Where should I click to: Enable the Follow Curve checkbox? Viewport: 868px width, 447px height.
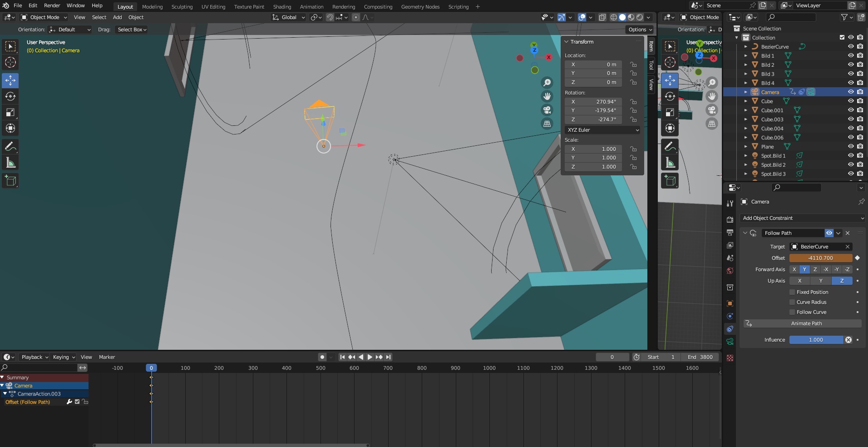click(x=792, y=312)
